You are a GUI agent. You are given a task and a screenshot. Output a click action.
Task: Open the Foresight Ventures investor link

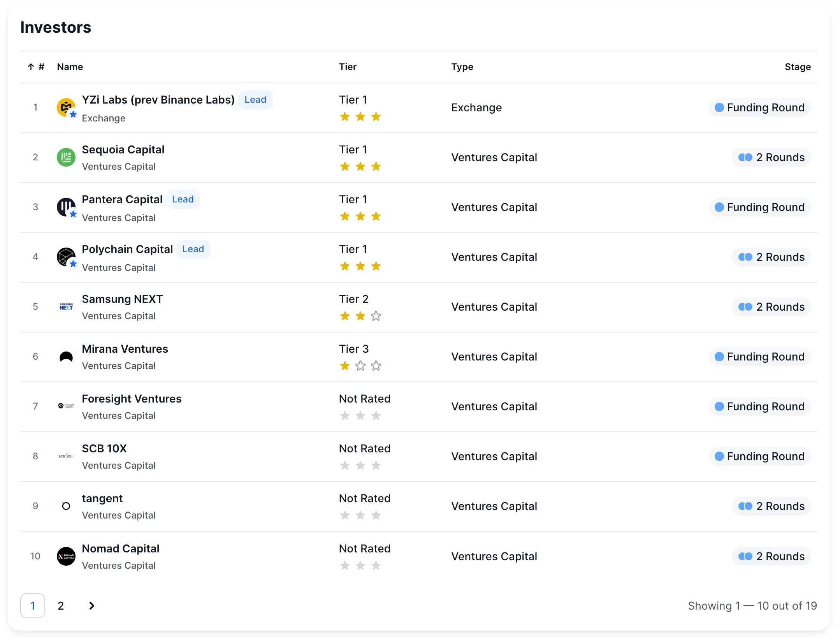(132, 399)
